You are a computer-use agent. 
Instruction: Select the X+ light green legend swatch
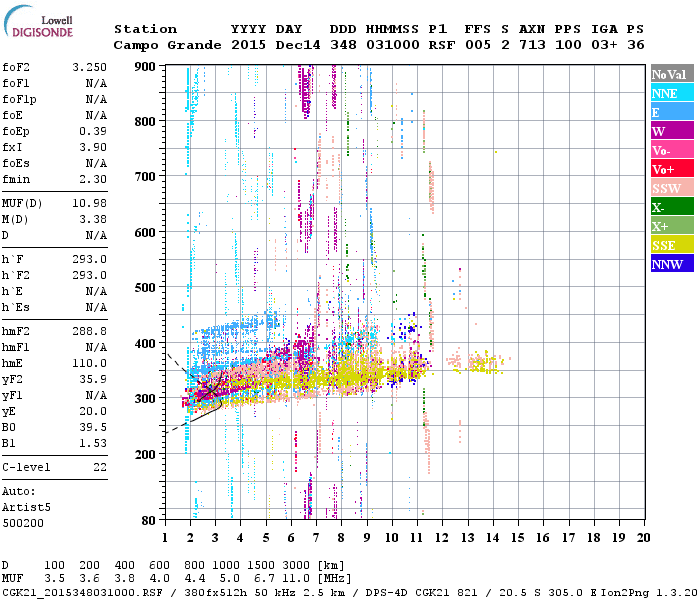pos(672,225)
